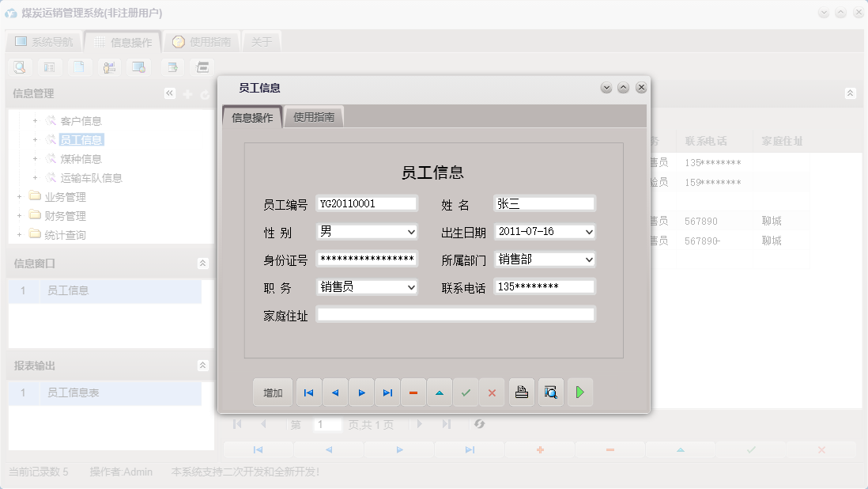Select the next record arrow

coord(360,392)
